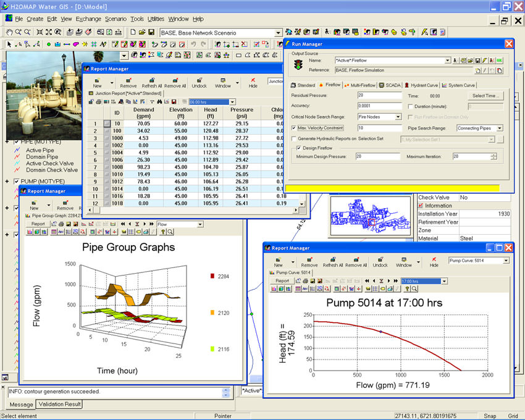Click the red 2284 legend swatch
The height and width of the screenshot is (420, 525).
(212, 276)
